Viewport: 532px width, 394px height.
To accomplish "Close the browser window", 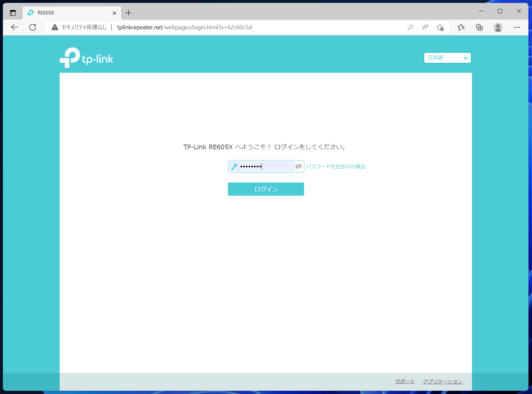I will [519, 11].
